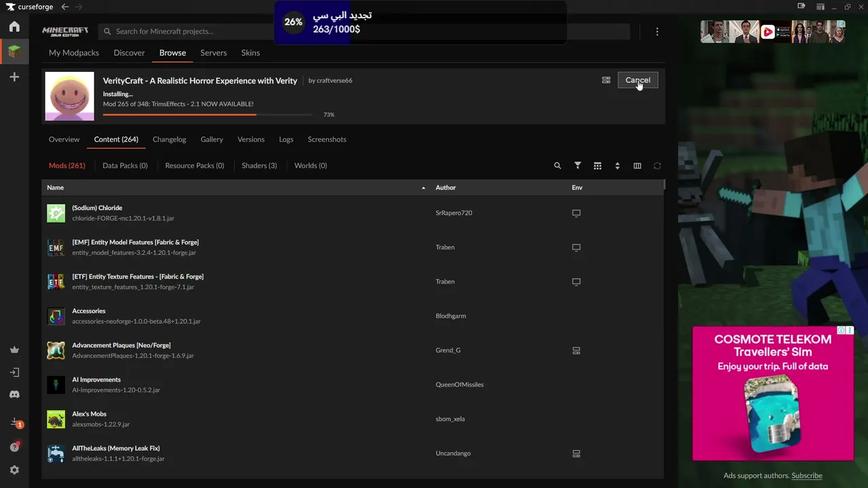Cancel the modpack installation
This screenshot has height=488, width=868.
638,80
